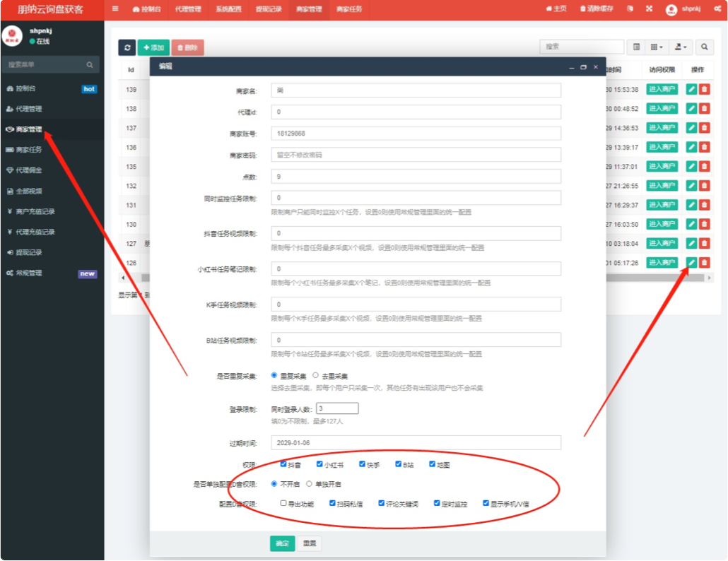
Task: Click the delete icon for row 126
Action: click(704, 263)
